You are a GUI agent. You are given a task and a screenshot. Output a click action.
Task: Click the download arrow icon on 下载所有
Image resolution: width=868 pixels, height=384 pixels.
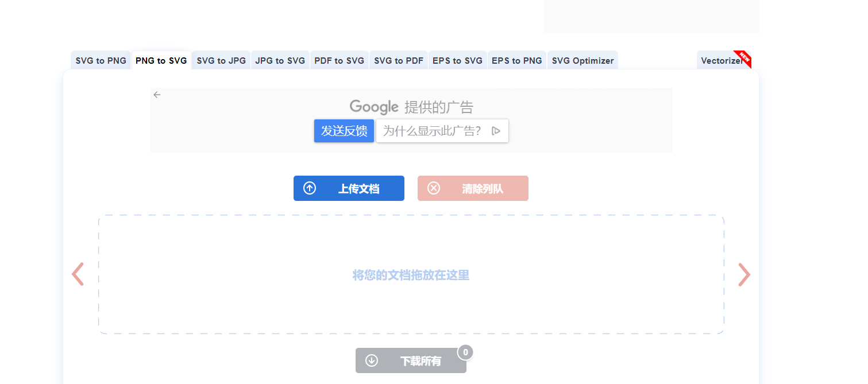(x=372, y=360)
